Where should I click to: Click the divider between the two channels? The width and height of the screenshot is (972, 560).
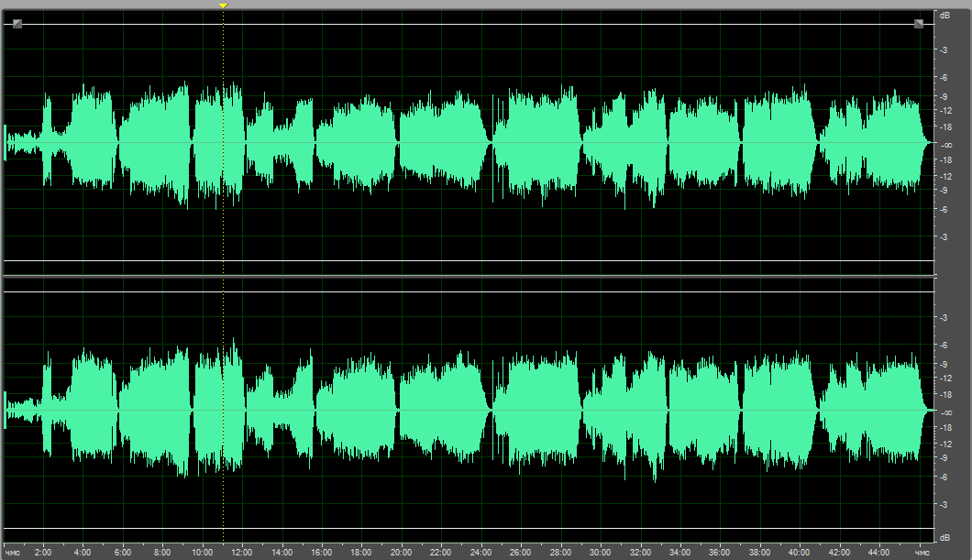(468, 276)
